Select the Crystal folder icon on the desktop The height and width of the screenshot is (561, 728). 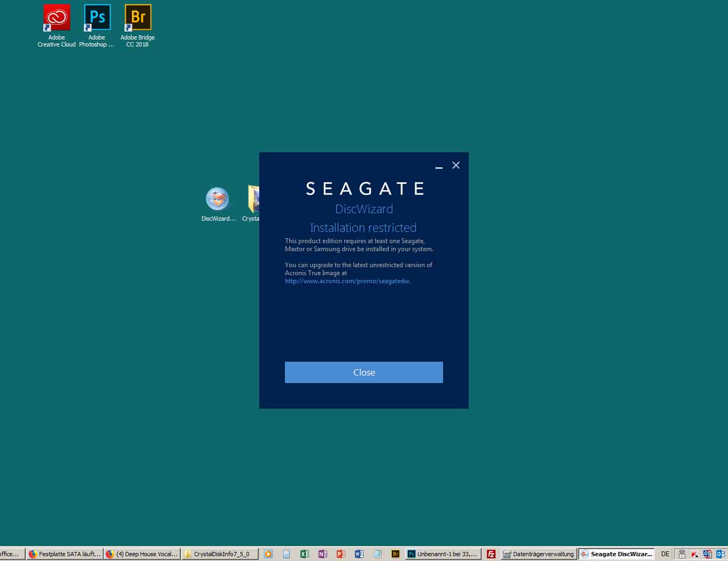(251, 204)
